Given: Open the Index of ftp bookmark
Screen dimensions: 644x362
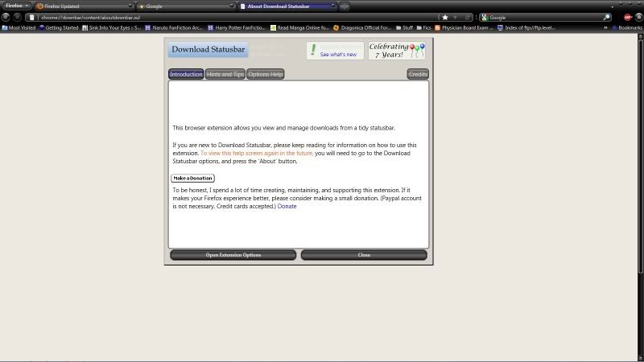Looking at the screenshot, I should pyautogui.click(x=526, y=27).
